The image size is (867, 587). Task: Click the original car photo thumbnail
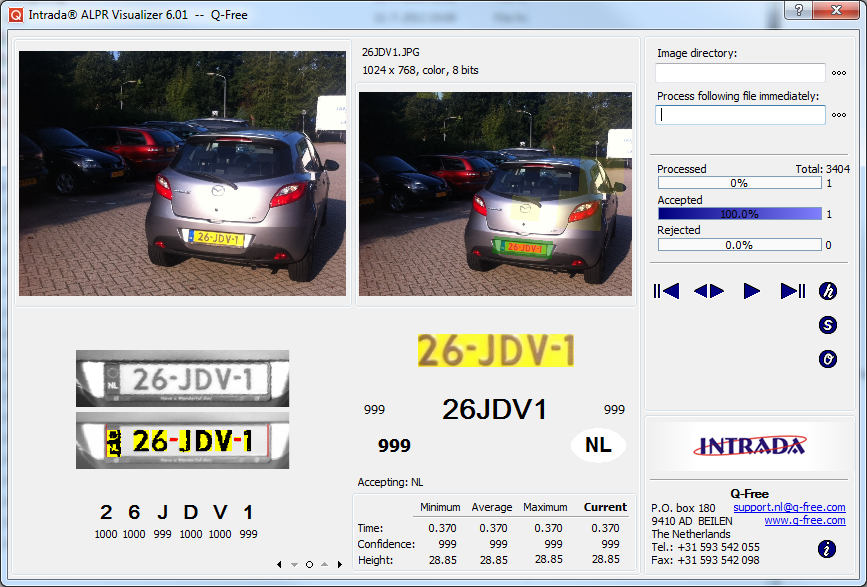[183, 174]
